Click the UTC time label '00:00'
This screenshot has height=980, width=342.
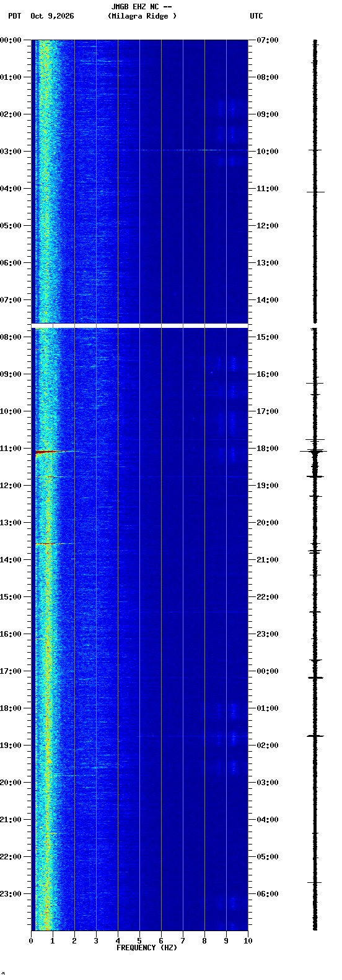pyautogui.click(x=268, y=671)
